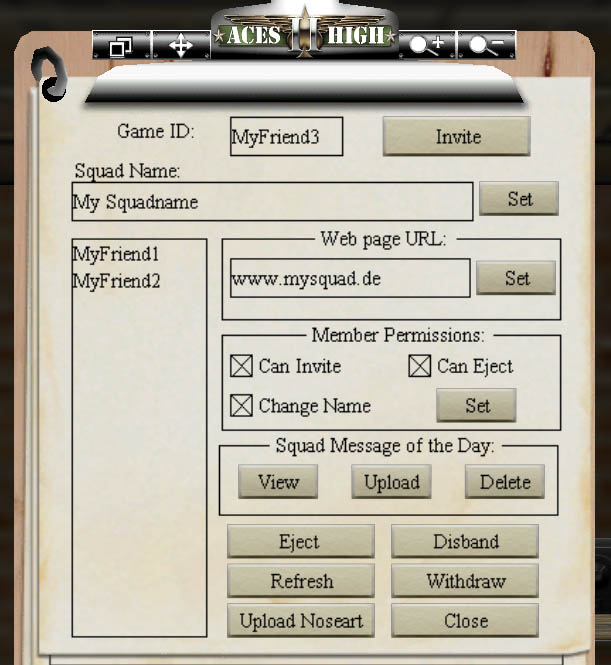Focus the Game ID input field
The image size is (611, 665).
pos(287,137)
